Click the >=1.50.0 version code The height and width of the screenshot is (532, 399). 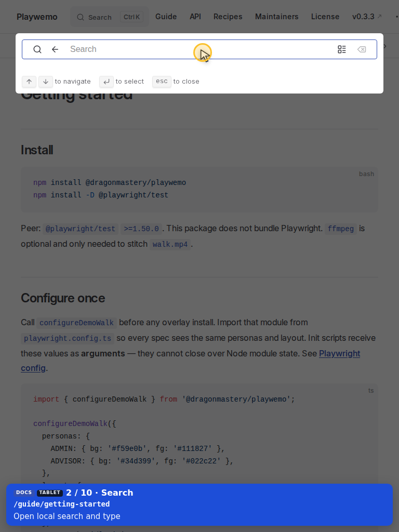click(x=141, y=229)
